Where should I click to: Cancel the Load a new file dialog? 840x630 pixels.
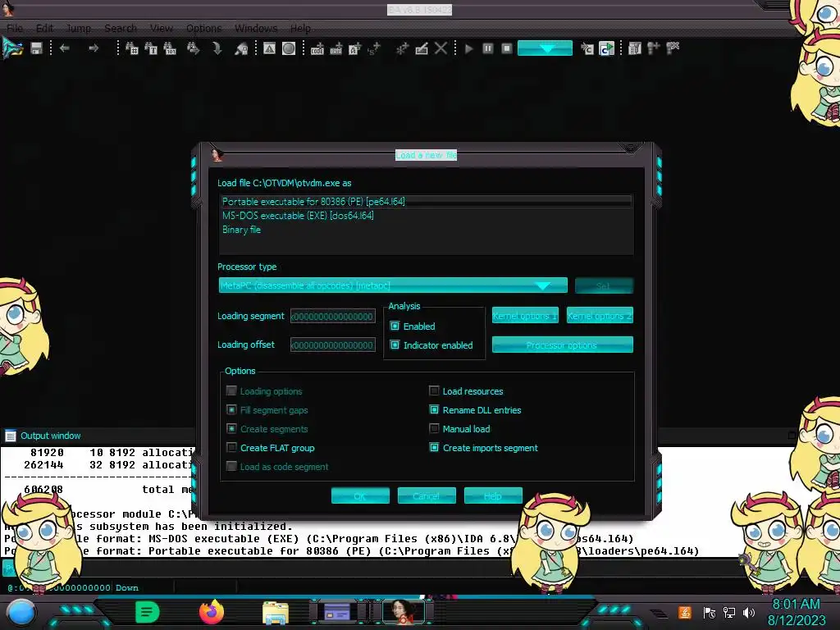(427, 496)
